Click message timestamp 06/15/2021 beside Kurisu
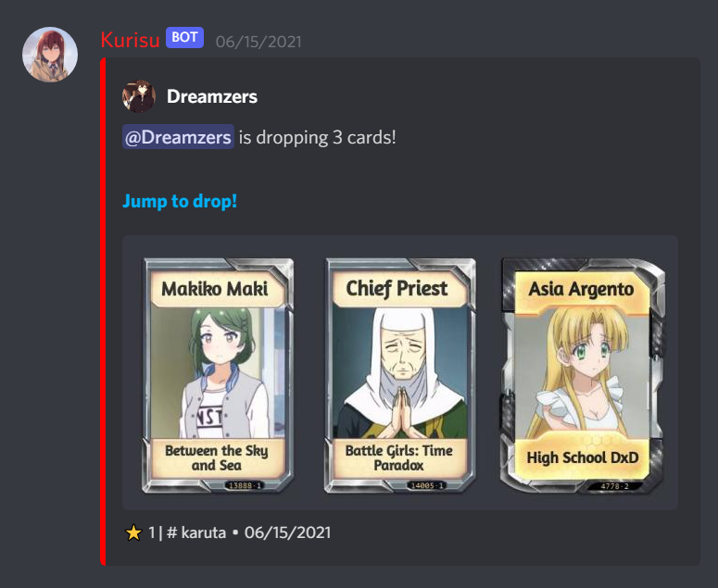Image resolution: width=718 pixels, height=588 pixels. coord(258,42)
